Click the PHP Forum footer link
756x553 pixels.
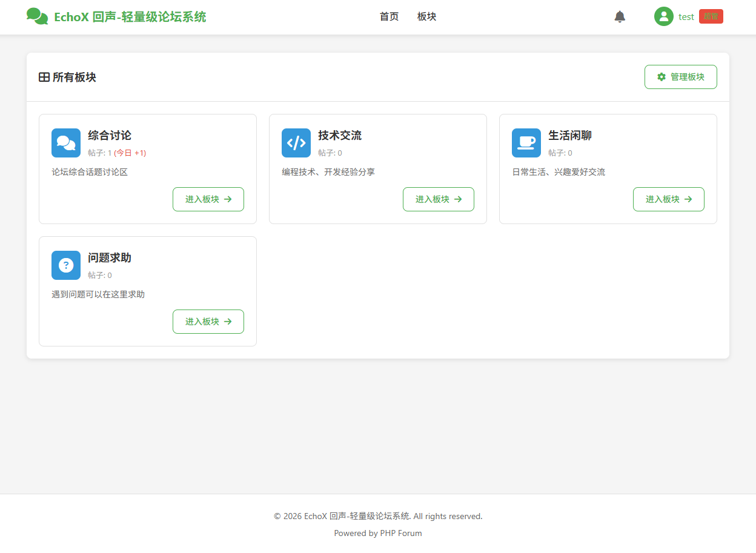[400, 533]
